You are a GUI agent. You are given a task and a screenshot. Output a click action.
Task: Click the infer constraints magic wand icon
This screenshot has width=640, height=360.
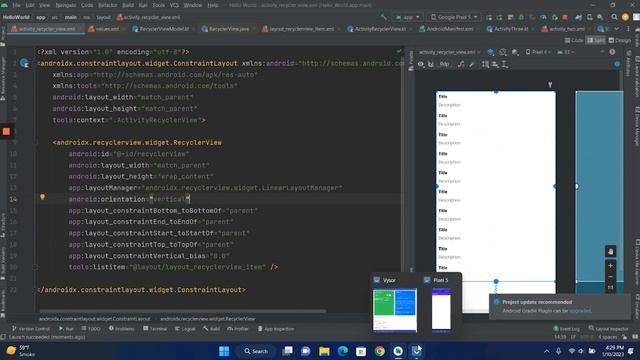point(471,64)
